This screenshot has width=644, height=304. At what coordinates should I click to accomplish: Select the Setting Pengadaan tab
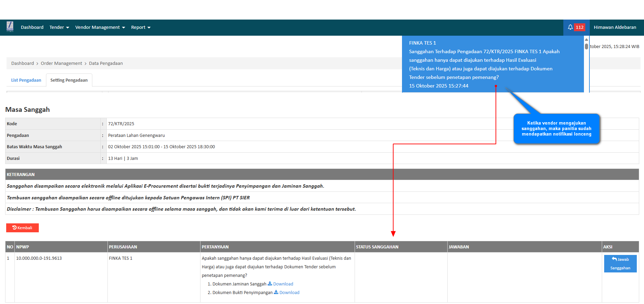click(69, 80)
